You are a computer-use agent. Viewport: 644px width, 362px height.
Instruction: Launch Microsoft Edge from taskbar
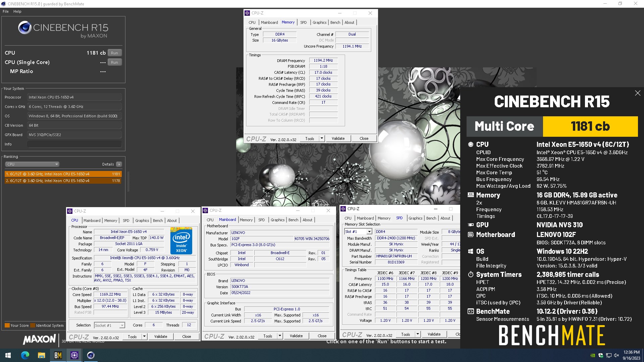[25, 355]
